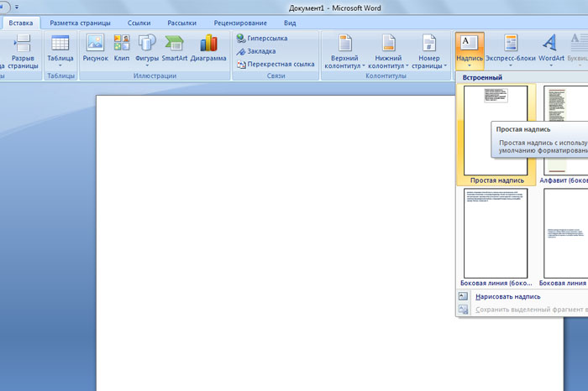The height and width of the screenshot is (391, 588).
Task: Insert WordArt text
Action: coord(551,51)
